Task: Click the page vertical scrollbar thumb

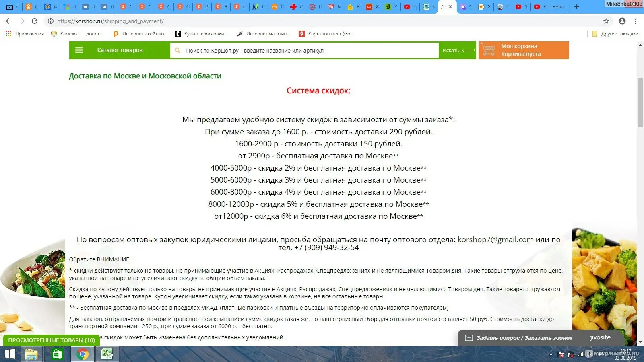Action: (x=640, y=103)
